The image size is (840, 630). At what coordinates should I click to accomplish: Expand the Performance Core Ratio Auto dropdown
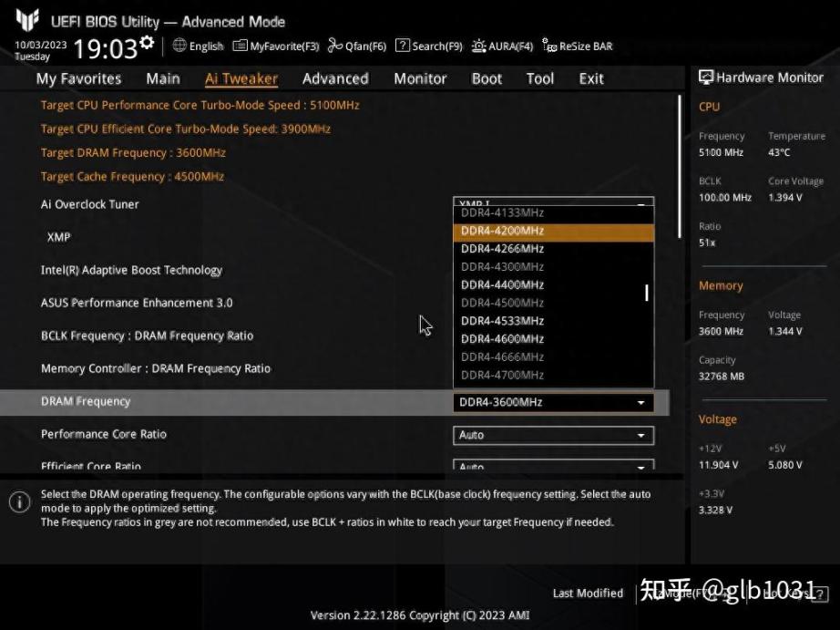[553, 436]
